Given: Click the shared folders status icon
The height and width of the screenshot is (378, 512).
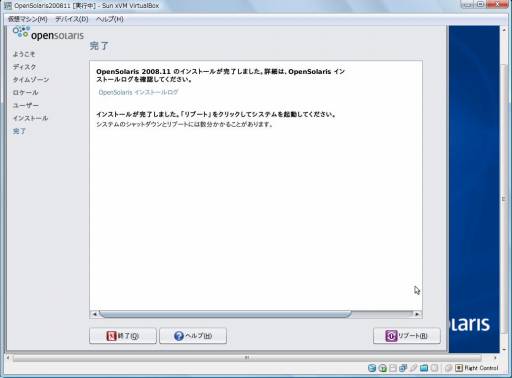Looking at the screenshot, I should click(424, 368).
